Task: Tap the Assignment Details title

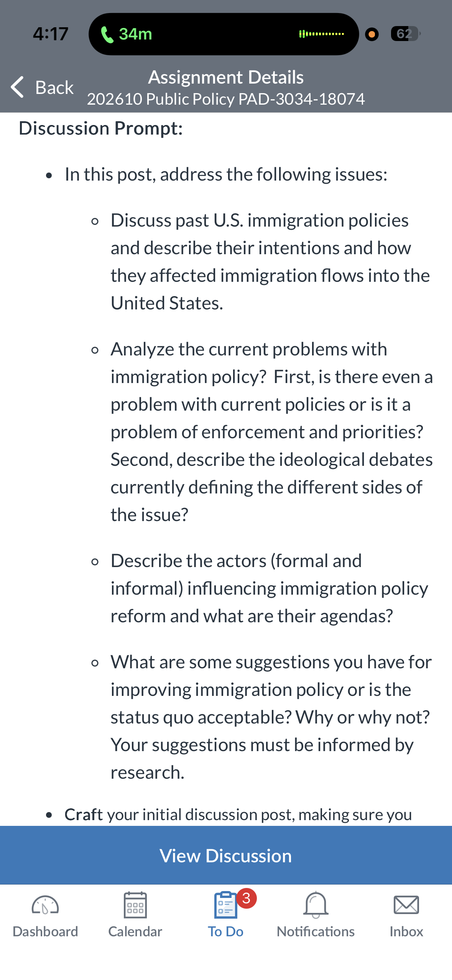Action: tap(226, 77)
